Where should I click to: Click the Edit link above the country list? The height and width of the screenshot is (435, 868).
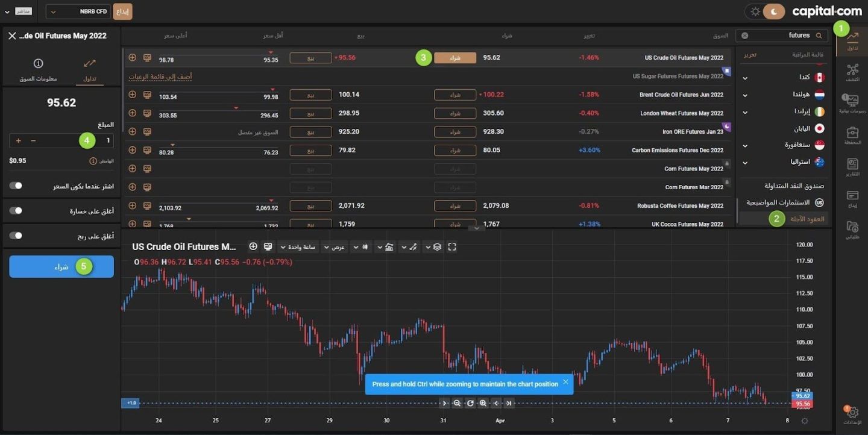tap(750, 55)
